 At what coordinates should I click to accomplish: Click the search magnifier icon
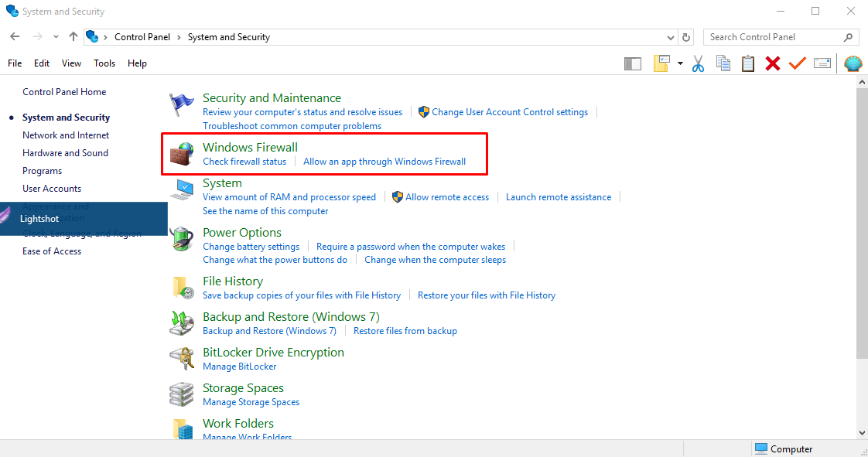coord(848,37)
